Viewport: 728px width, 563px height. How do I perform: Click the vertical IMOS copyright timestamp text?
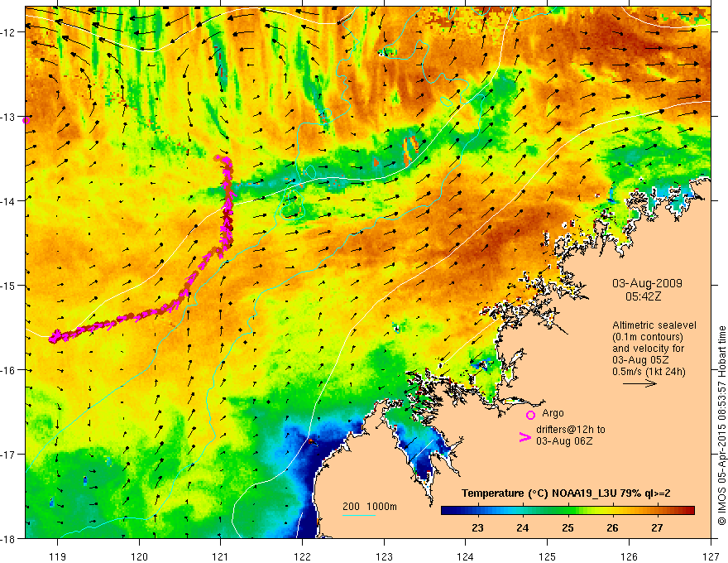click(722, 426)
